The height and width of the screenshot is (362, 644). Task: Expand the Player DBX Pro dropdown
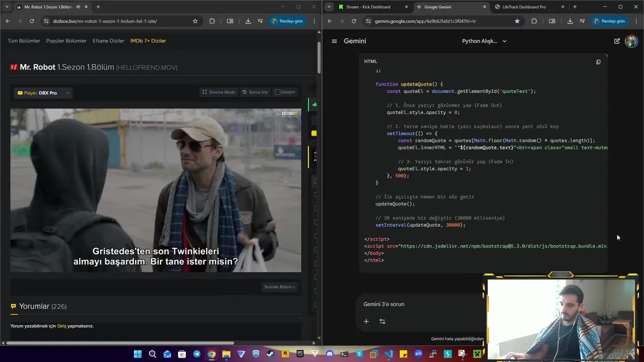coord(43,93)
